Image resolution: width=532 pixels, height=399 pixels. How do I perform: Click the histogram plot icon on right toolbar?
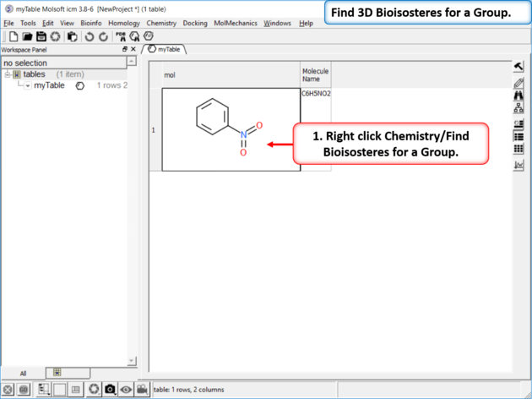pos(518,165)
